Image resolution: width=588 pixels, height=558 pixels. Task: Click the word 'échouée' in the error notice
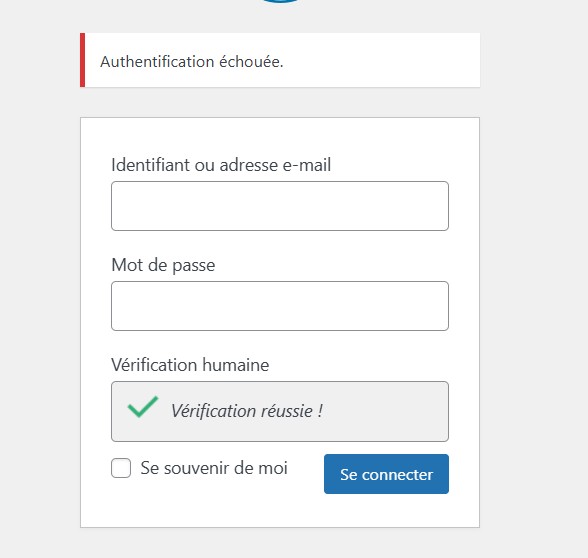pyautogui.click(x=249, y=62)
